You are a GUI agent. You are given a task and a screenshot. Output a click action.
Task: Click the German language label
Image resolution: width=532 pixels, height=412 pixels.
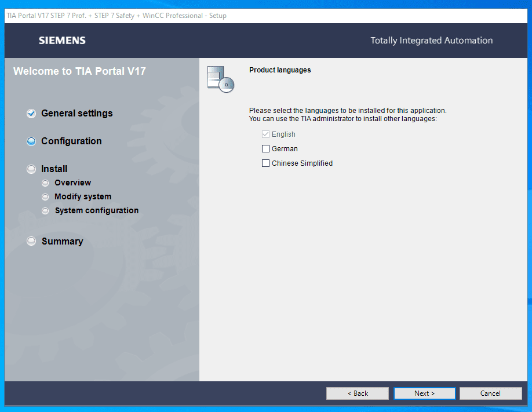(x=285, y=149)
